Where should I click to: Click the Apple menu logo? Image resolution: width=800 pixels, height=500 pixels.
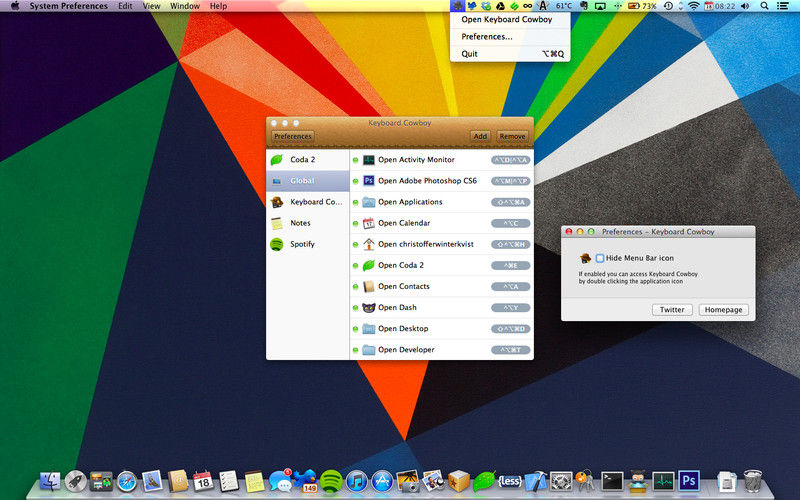pos(15,6)
